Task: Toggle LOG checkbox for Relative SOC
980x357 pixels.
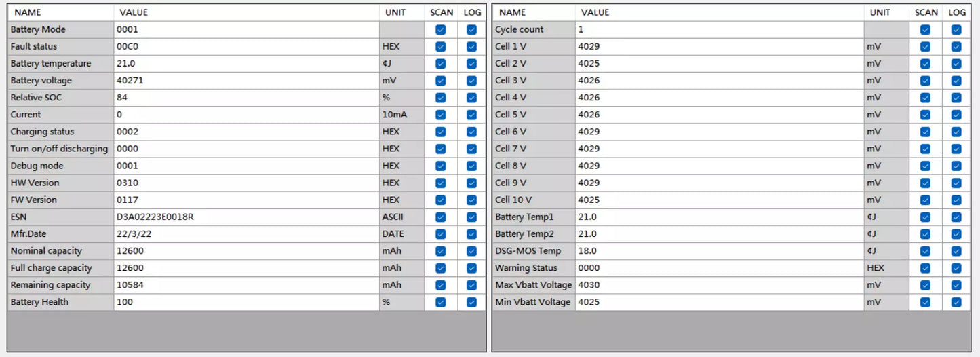Action: 471,98
